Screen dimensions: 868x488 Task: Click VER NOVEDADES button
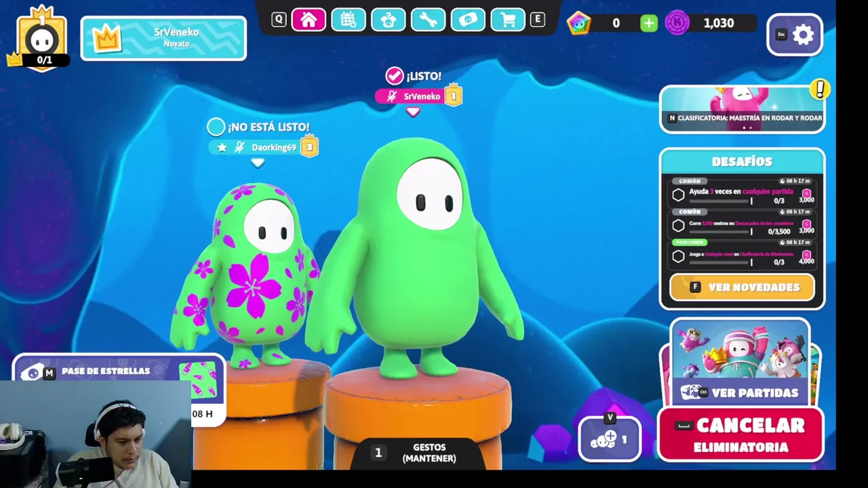click(742, 287)
